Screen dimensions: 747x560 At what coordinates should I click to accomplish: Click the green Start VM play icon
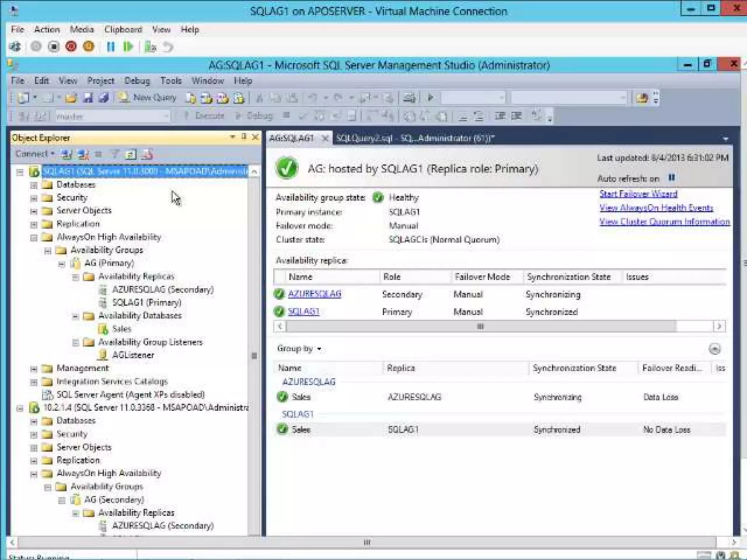[x=128, y=47]
